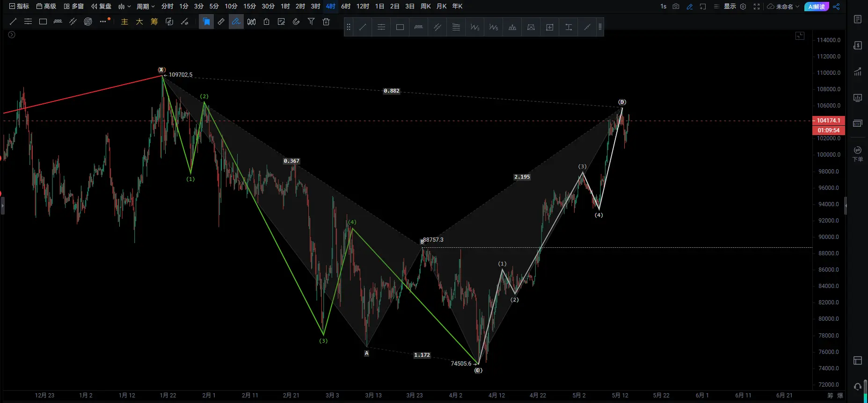Viewport: 868px width, 403px height.
Task: Click the floating toolbar drag handle
Action: click(349, 27)
